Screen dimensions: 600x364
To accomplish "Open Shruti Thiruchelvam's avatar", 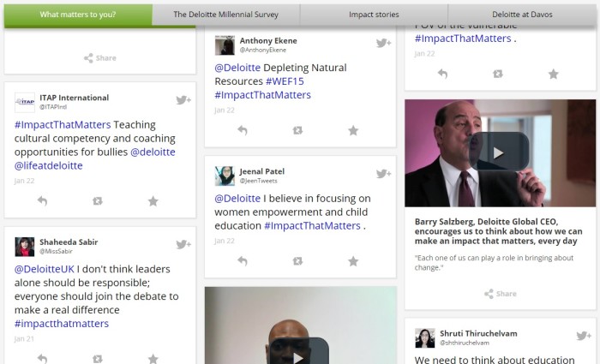I will coord(425,337).
